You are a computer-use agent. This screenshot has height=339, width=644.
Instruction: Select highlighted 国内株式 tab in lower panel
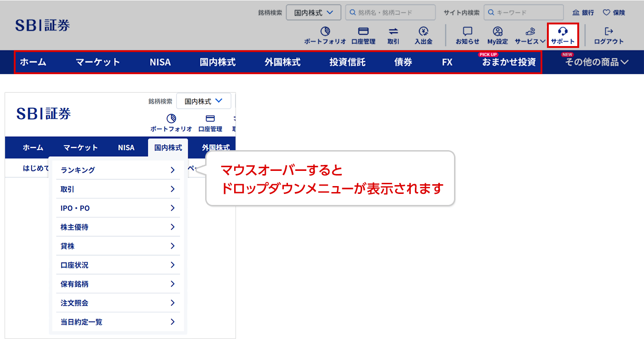click(x=168, y=148)
